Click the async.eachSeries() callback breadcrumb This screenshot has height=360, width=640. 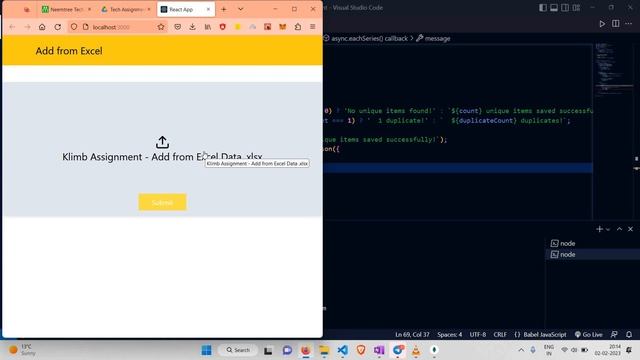point(369,38)
